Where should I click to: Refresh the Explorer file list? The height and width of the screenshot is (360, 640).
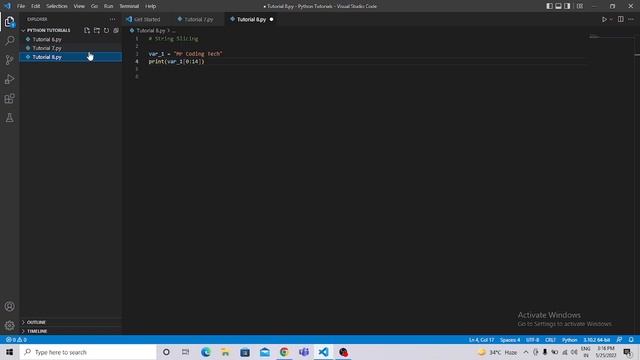coord(107,31)
